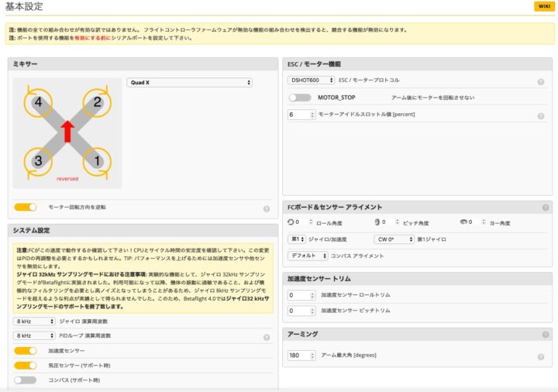
Task: Click the red forward arrow in mixer diagram
Action: [67, 131]
